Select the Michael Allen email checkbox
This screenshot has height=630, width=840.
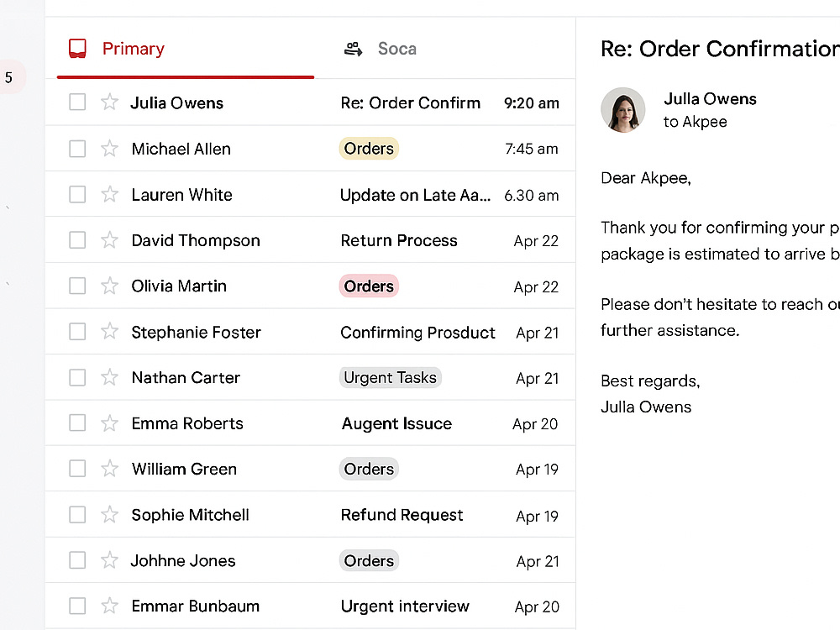pos(77,149)
